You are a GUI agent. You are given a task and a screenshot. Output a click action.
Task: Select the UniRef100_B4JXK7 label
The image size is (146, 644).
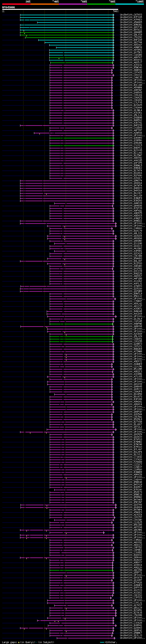pyautogui.click(x=131, y=193)
